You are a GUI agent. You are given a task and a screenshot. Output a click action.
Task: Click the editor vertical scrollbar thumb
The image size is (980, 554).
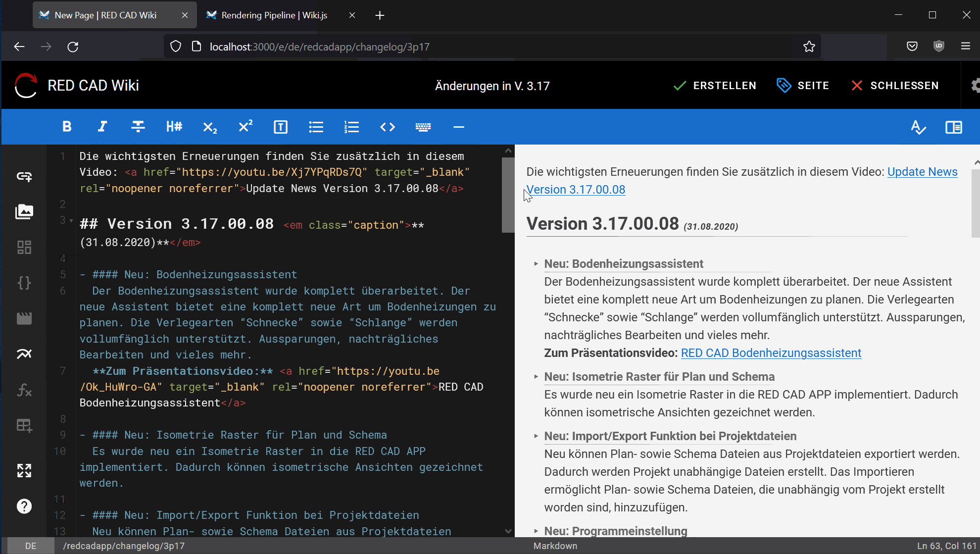tap(508, 194)
